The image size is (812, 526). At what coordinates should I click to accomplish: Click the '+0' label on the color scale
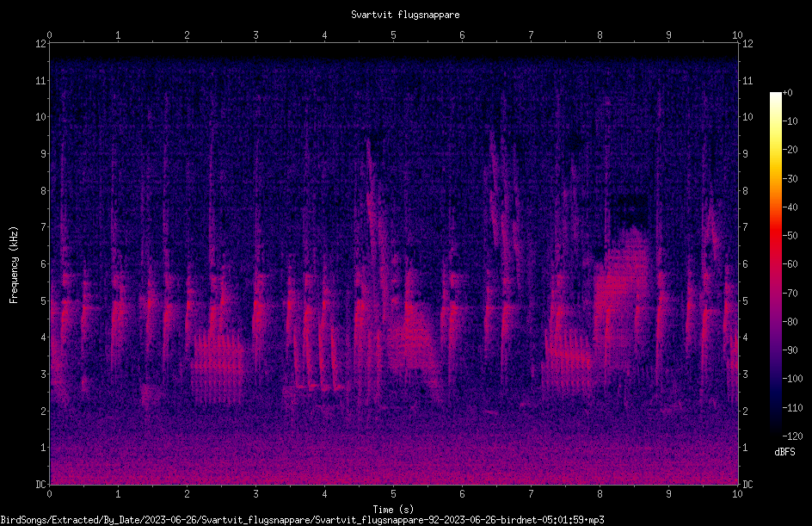pyautogui.click(x=788, y=93)
